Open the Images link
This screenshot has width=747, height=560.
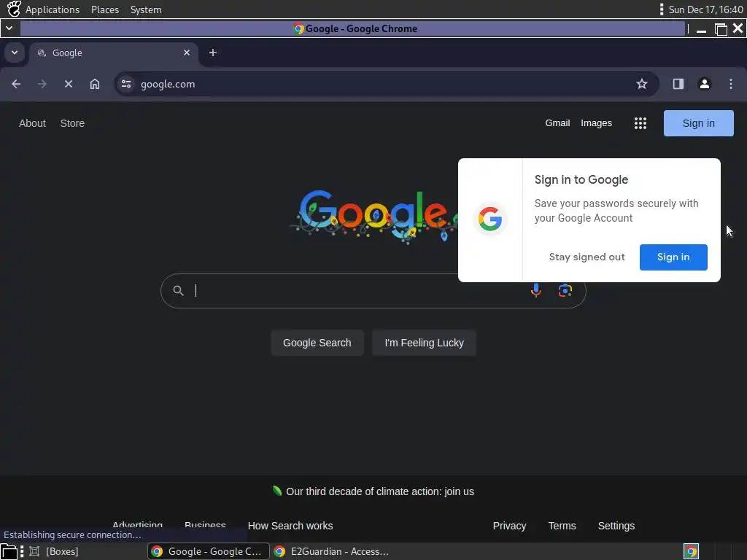click(x=596, y=122)
